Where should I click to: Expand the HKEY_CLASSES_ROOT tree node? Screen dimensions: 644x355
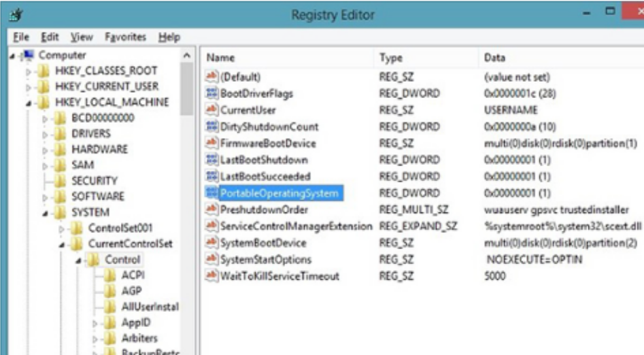(28, 71)
